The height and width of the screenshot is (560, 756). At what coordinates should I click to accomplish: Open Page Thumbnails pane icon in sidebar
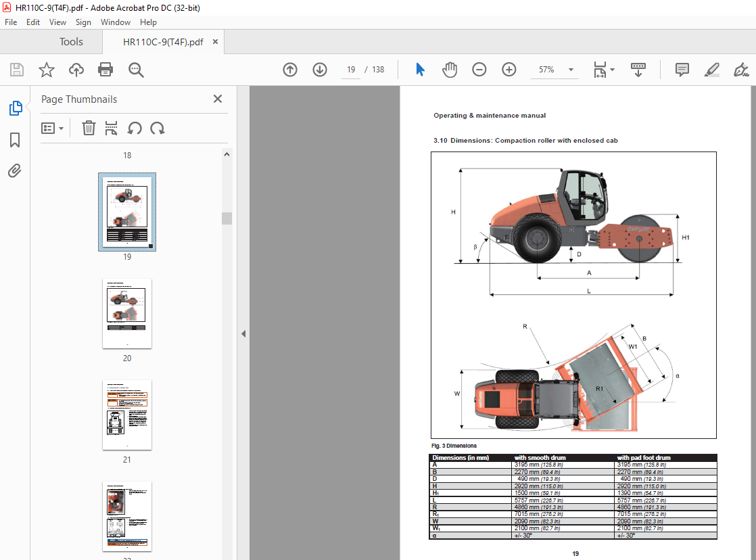pyautogui.click(x=16, y=108)
